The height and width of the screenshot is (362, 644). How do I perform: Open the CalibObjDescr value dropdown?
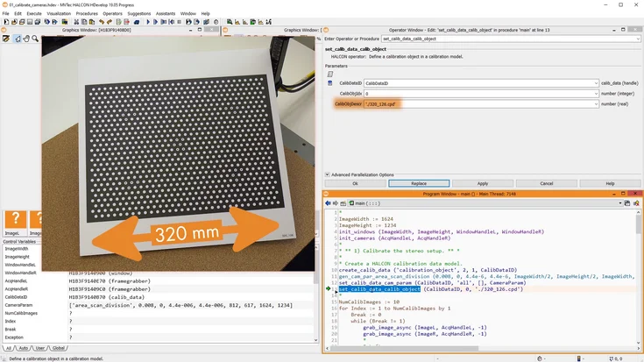594,103
